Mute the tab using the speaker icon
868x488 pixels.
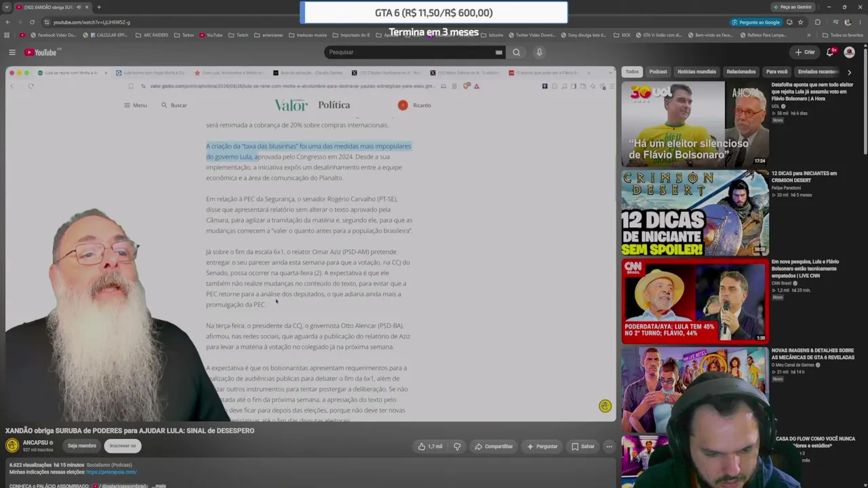pyautogui.click(x=79, y=7)
